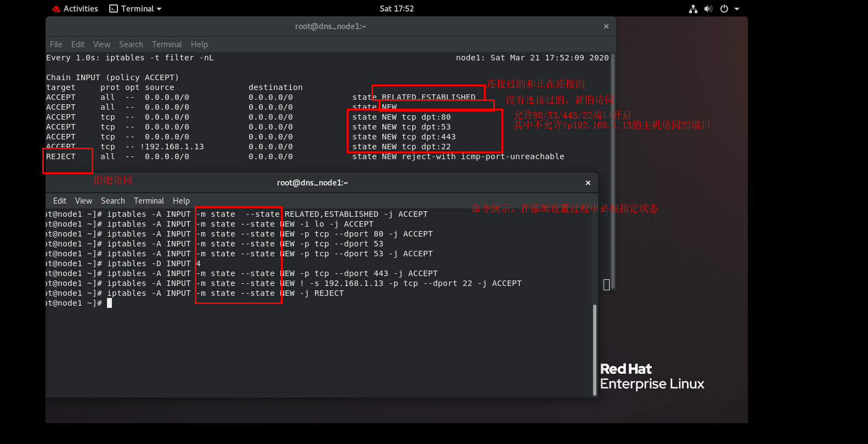
Task: Close the back terminal window
Action: 606,26
